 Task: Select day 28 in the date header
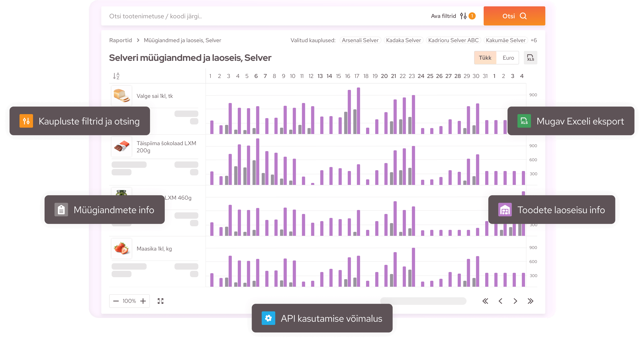[x=458, y=76]
